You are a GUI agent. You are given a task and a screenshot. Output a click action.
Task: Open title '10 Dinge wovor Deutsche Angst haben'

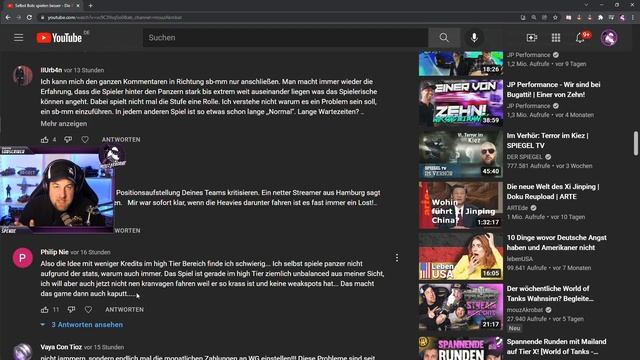point(557,242)
